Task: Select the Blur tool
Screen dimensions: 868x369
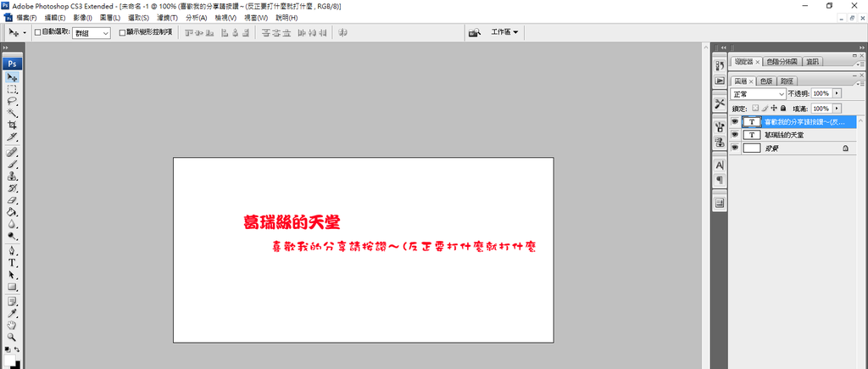Action: (x=12, y=224)
